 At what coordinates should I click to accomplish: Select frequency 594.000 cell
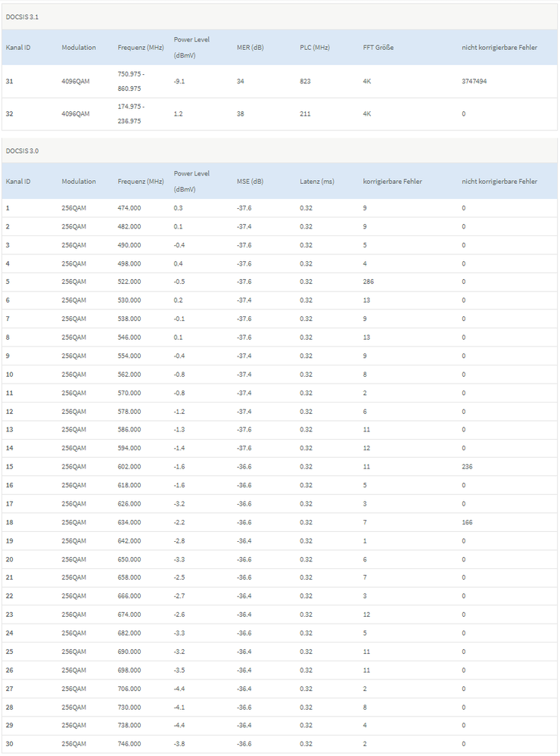pyautogui.click(x=129, y=448)
